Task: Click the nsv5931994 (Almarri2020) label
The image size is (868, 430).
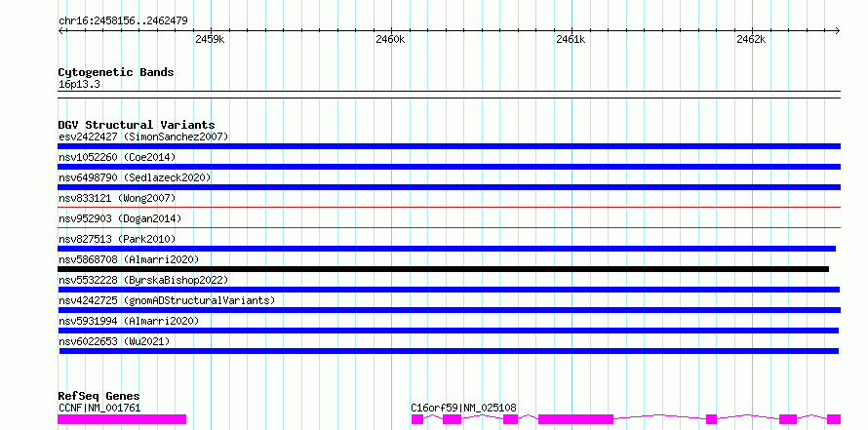Action: click(129, 321)
